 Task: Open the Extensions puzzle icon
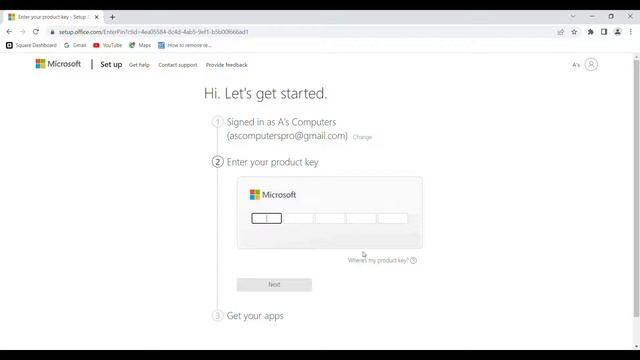coord(590,32)
